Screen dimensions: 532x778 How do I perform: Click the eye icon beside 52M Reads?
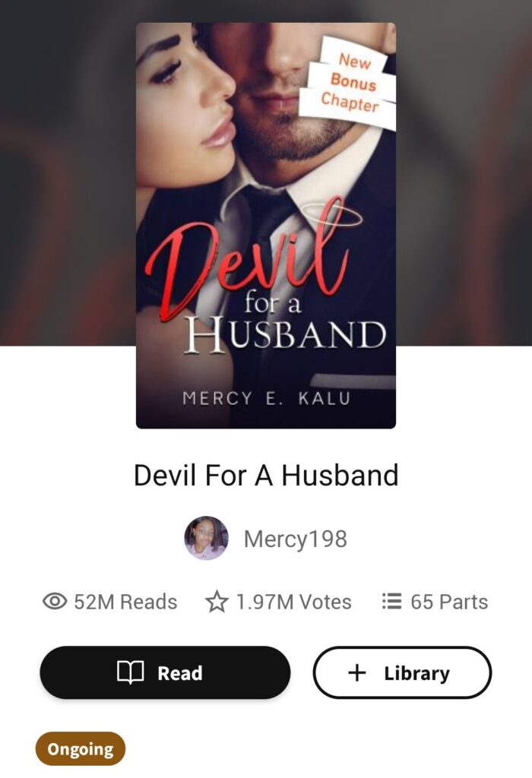(55, 602)
